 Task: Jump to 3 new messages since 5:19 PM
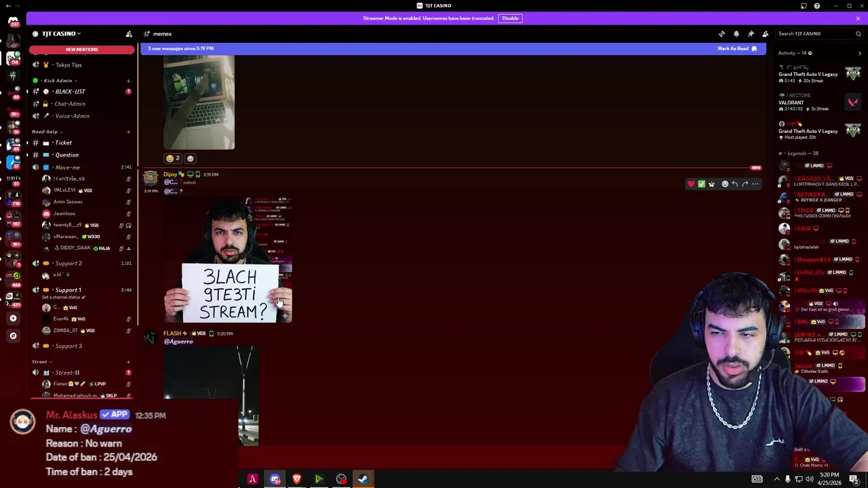(x=180, y=49)
